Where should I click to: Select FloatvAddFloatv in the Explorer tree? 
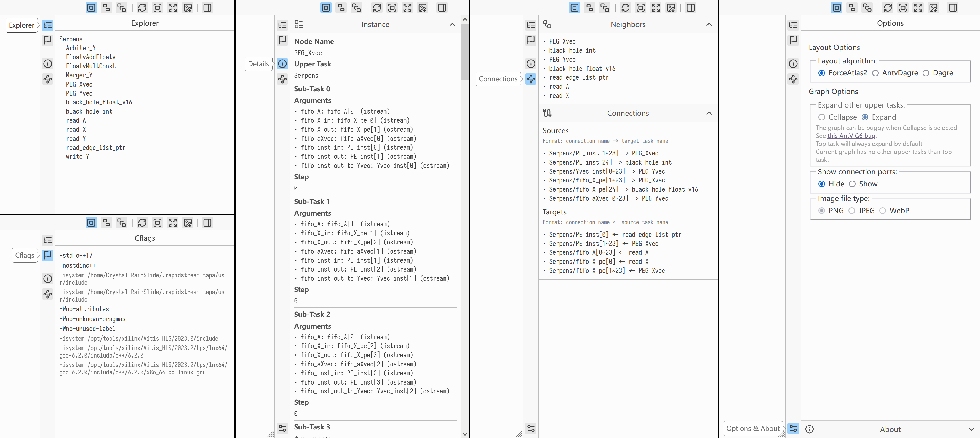pyautogui.click(x=90, y=57)
